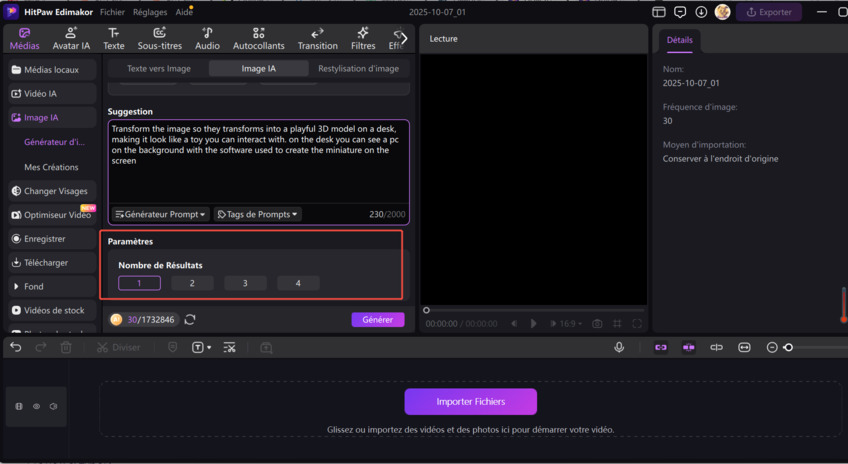Select 3 as Nombre de Résultats
848x464 pixels.
[x=245, y=283]
